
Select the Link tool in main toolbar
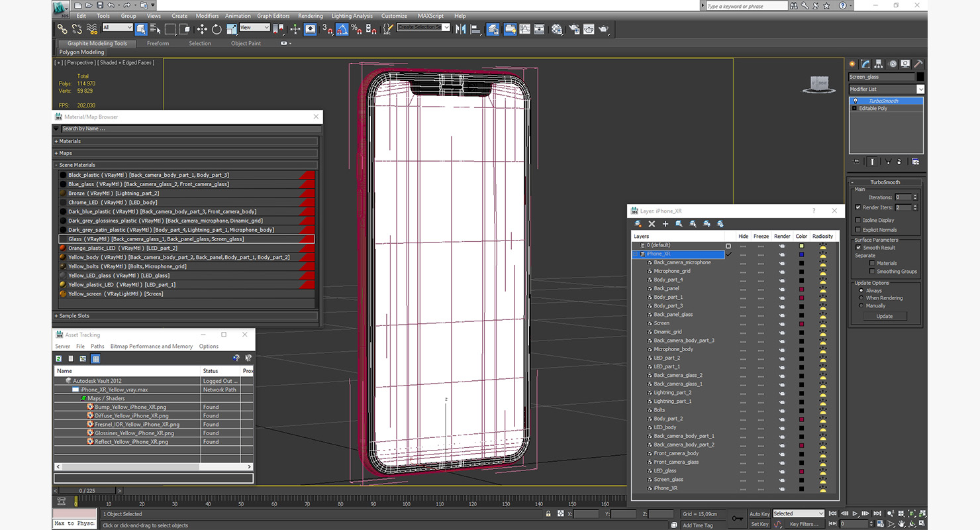62,29
